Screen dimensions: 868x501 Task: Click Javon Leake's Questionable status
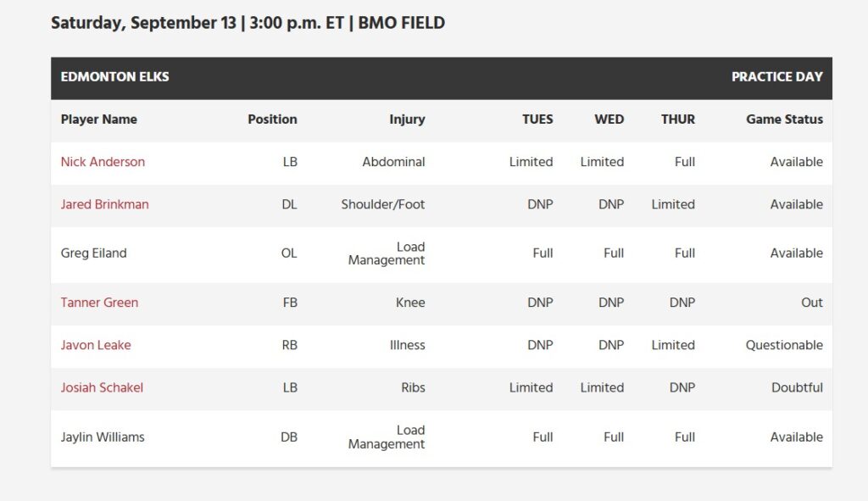(784, 345)
